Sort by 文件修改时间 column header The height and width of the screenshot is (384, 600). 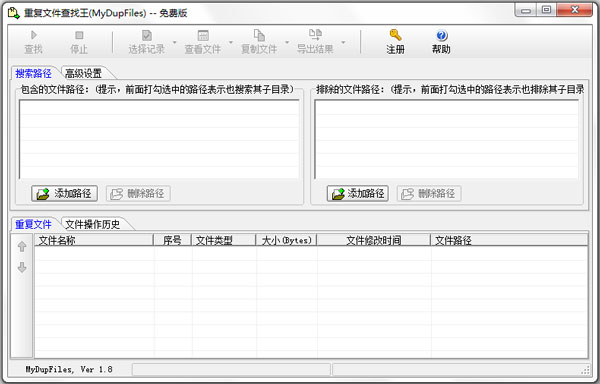(374, 240)
